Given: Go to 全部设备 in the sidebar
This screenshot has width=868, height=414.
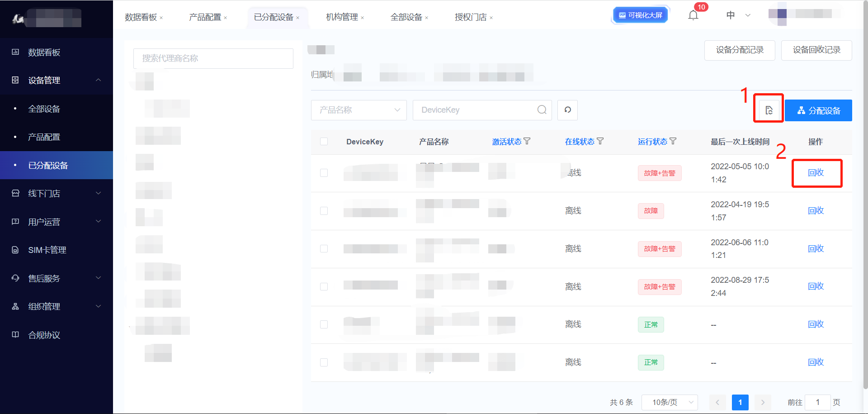Looking at the screenshot, I should 44,109.
